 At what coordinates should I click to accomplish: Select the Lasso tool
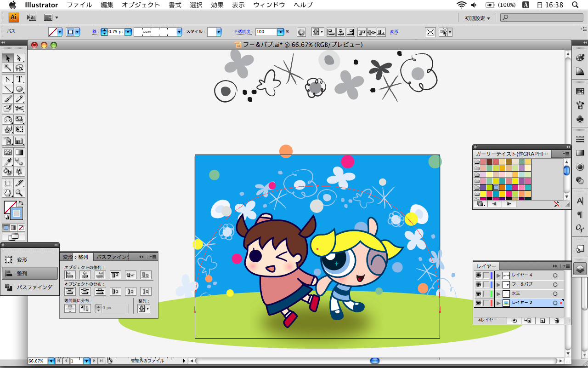click(19, 68)
